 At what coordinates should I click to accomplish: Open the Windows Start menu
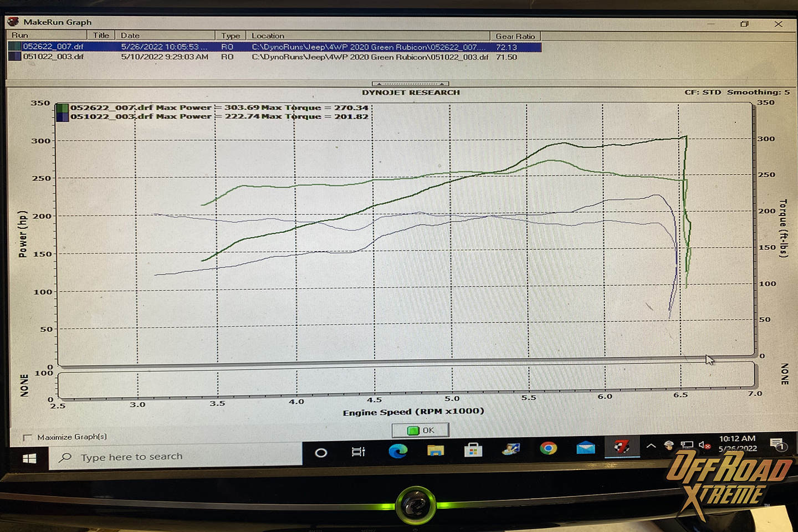click(30, 459)
